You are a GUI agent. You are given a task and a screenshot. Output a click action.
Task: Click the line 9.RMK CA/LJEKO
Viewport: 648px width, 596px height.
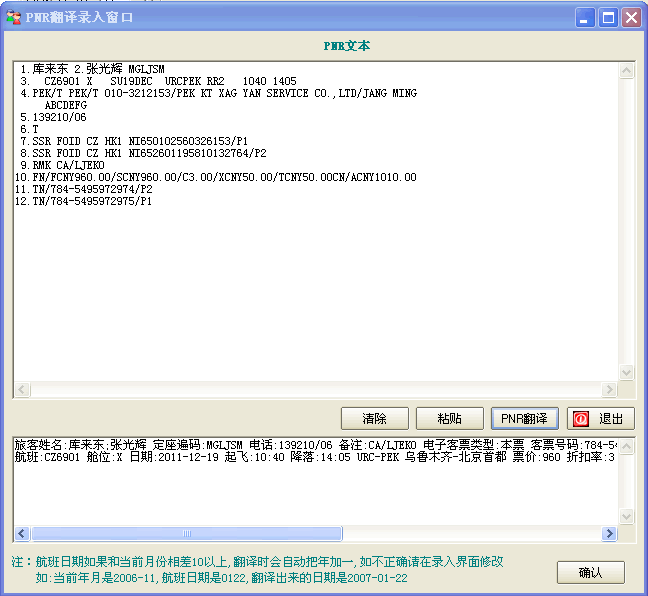pyautogui.click(x=62, y=165)
